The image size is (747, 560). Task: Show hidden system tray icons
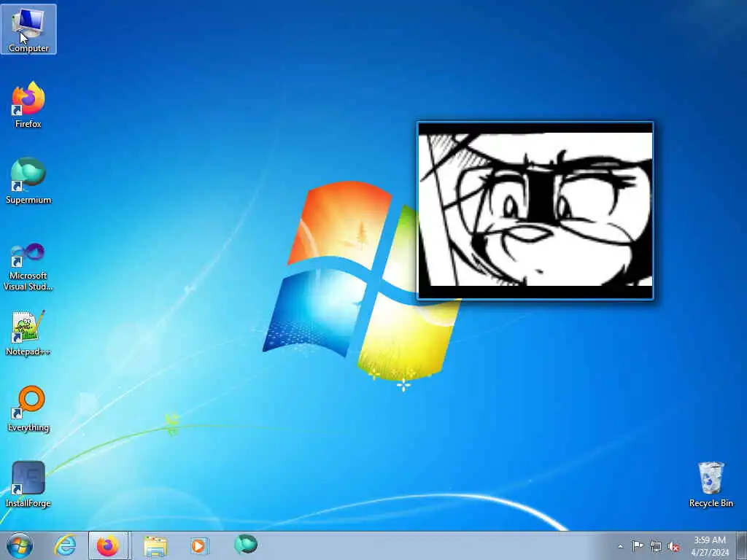click(x=620, y=546)
